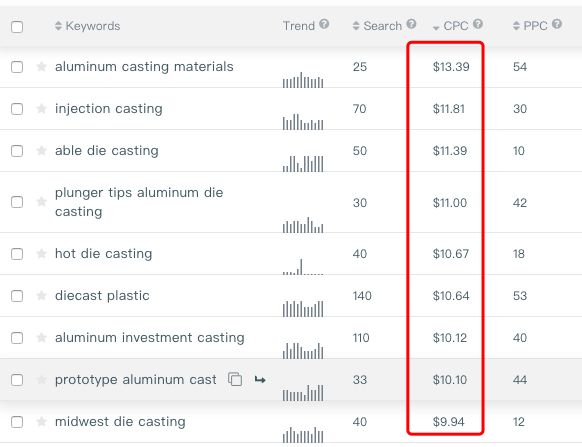Show the Trend column help icon

[324, 24]
